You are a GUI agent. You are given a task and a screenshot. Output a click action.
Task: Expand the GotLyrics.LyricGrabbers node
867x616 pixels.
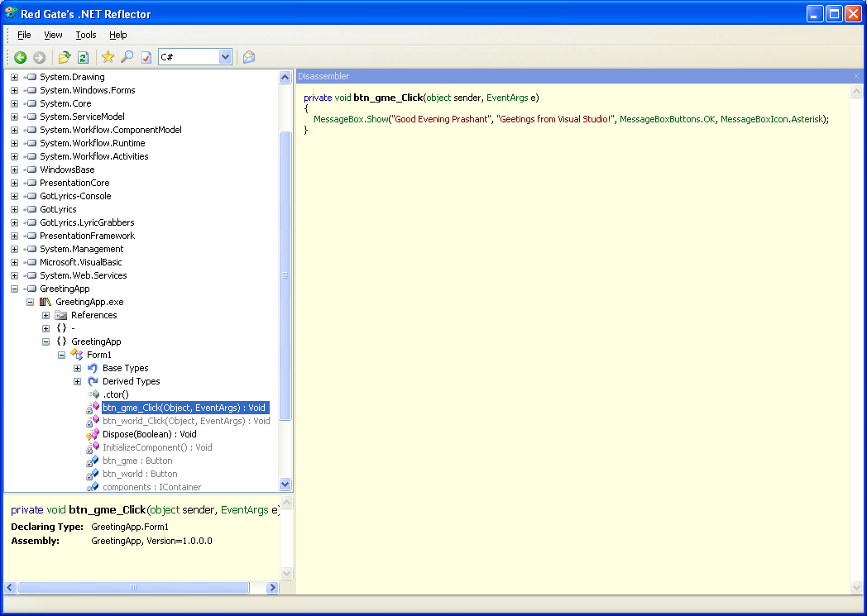pos(14,223)
